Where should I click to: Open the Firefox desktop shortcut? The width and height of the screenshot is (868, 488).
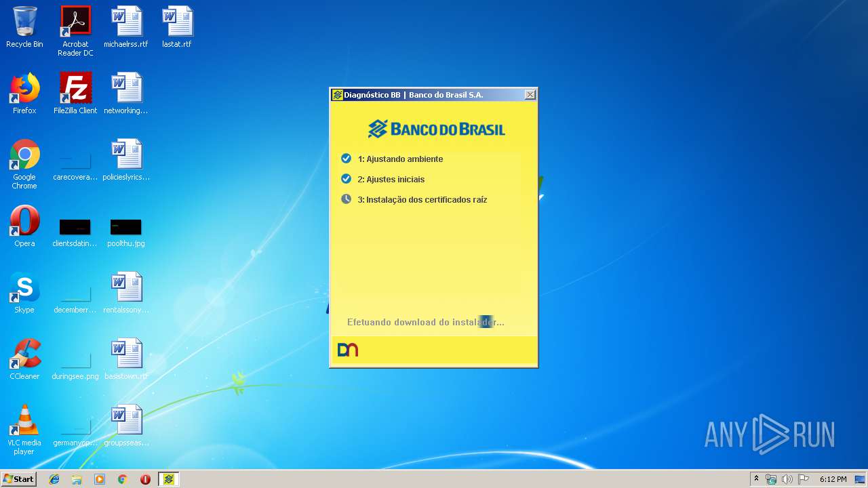coord(24,94)
